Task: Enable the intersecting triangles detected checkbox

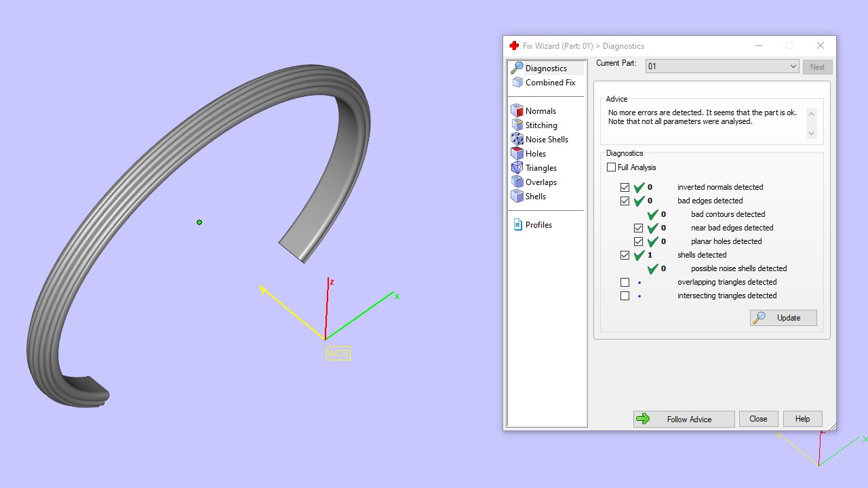Action: tap(625, 296)
